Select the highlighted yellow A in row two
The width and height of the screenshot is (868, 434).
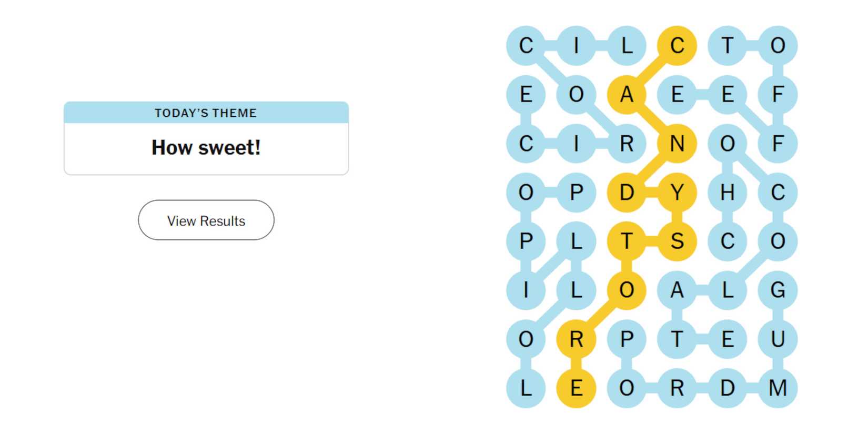coord(626,95)
